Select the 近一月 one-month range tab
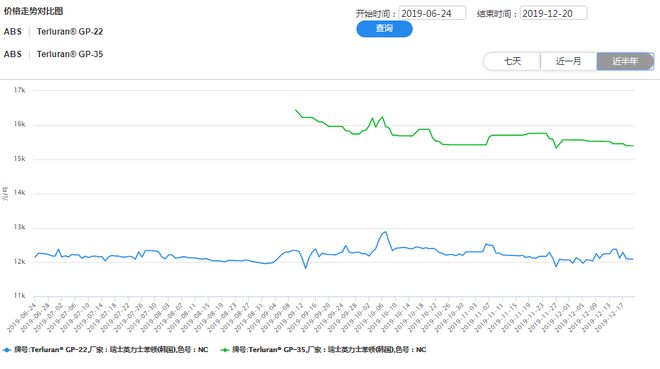This screenshot has height=369, width=660. [568, 61]
